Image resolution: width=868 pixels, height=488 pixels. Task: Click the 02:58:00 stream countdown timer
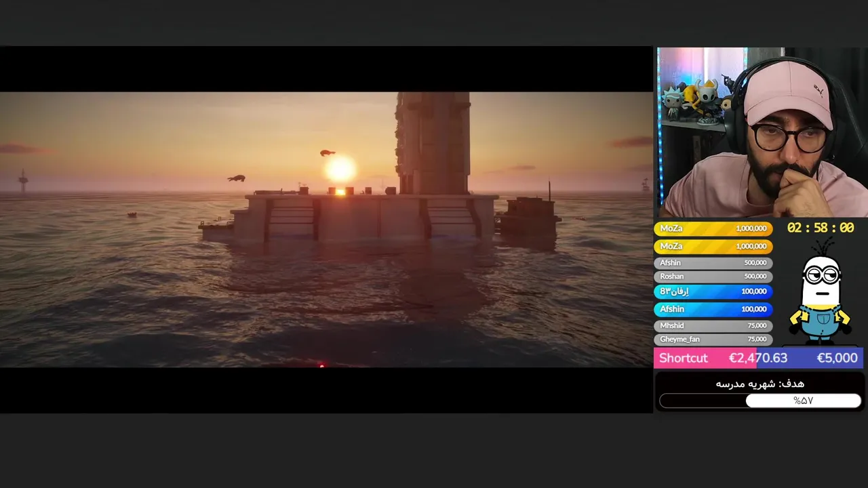pyautogui.click(x=821, y=228)
